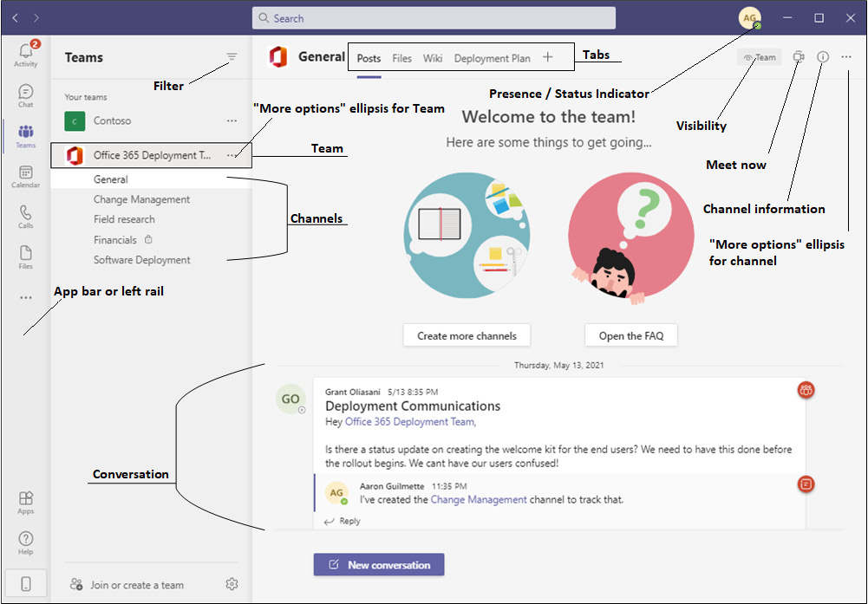
Task: Add a new tab with the plus button
Action: click(547, 57)
